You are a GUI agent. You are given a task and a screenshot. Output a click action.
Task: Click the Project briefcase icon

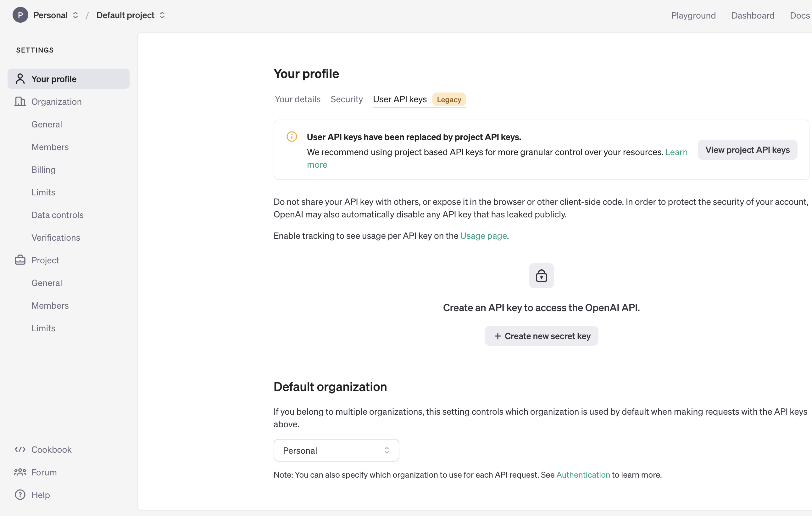(20, 260)
